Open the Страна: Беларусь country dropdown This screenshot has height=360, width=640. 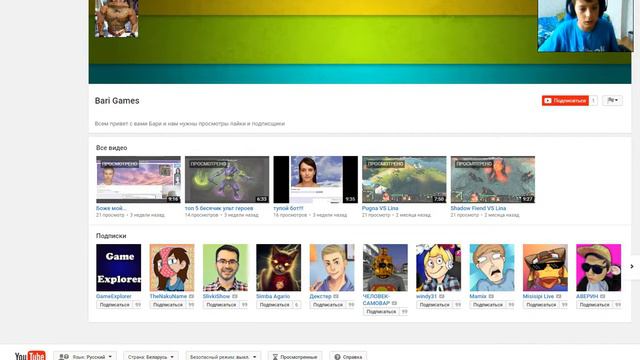click(x=151, y=356)
